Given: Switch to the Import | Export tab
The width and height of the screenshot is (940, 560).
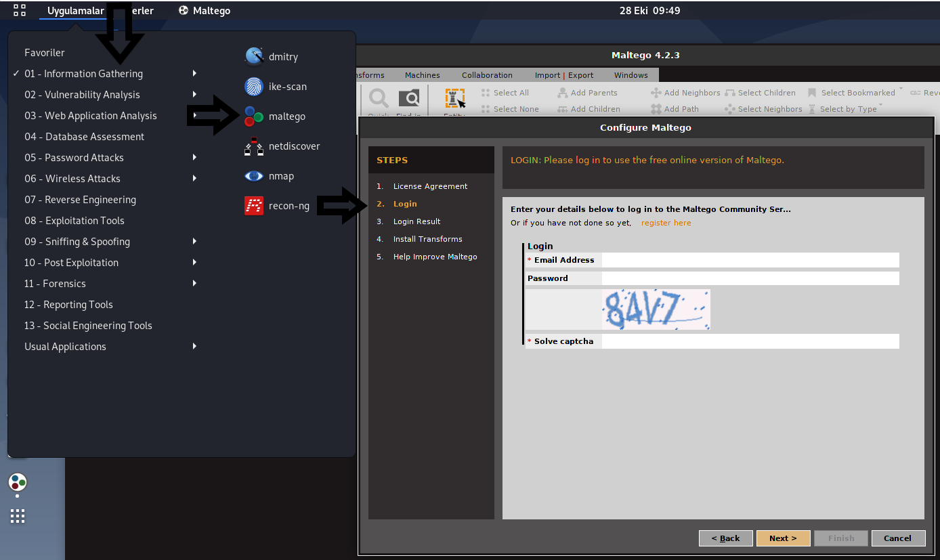Looking at the screenshot, I should pos(563,75).
